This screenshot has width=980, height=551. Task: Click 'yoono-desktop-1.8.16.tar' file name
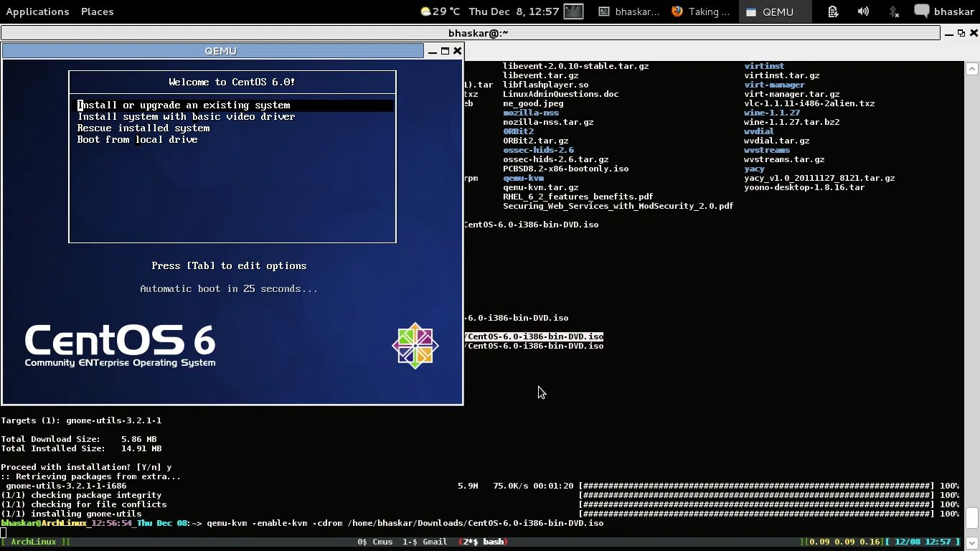click(804, 187)
